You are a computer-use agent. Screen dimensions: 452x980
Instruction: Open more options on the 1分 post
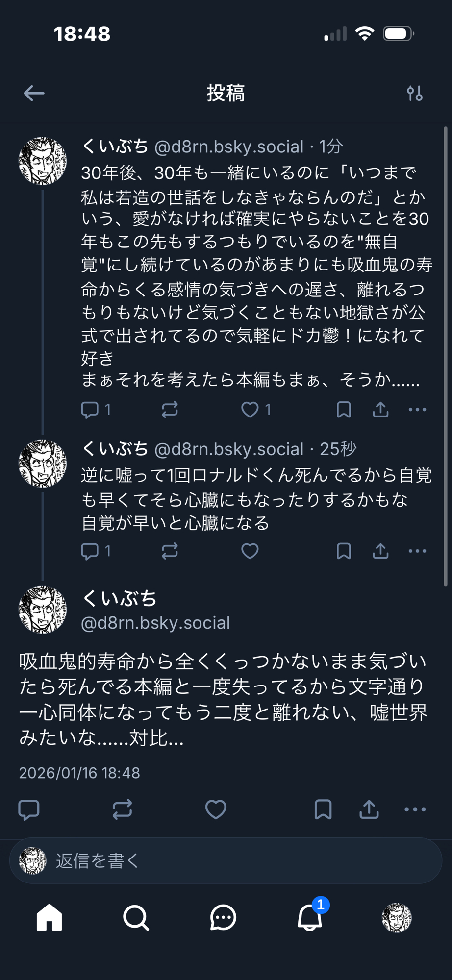point(417,410)
